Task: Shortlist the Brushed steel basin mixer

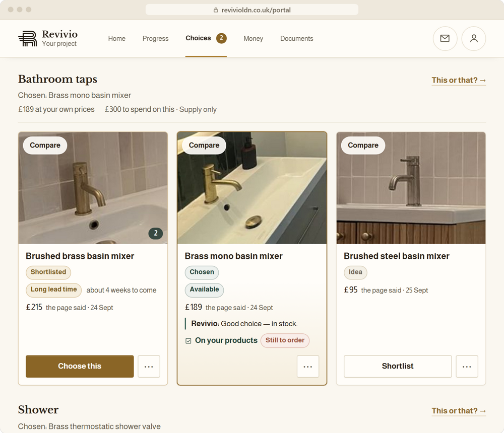Action: (398, 366)
